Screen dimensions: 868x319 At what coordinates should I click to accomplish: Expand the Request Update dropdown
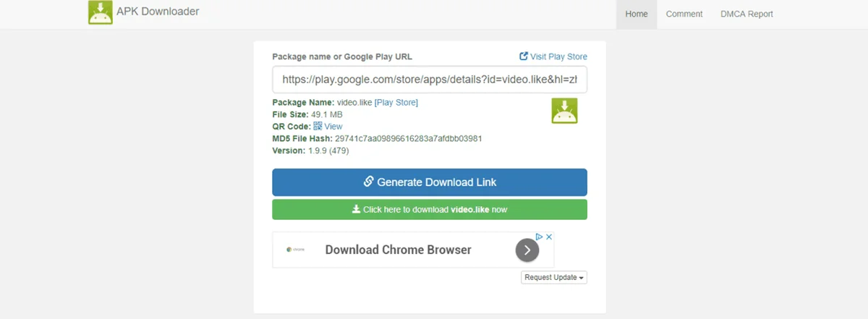point(554,278)
